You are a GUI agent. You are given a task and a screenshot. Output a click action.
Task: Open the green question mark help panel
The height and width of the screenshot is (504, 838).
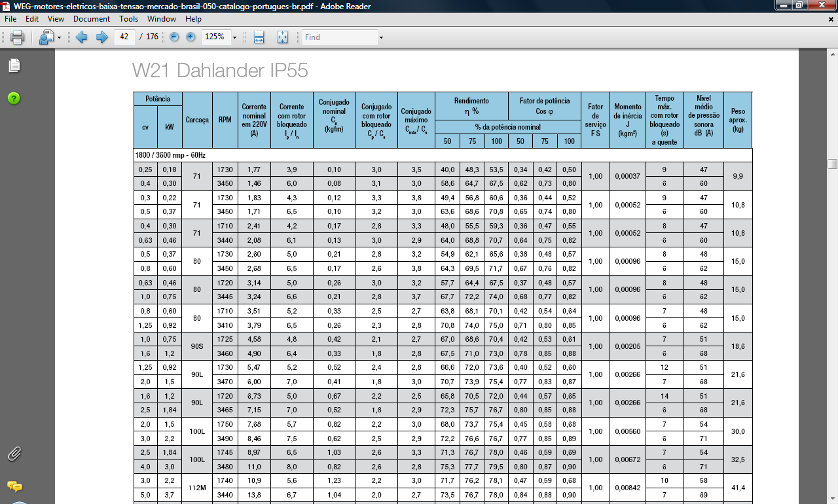[x=14, y=98]
